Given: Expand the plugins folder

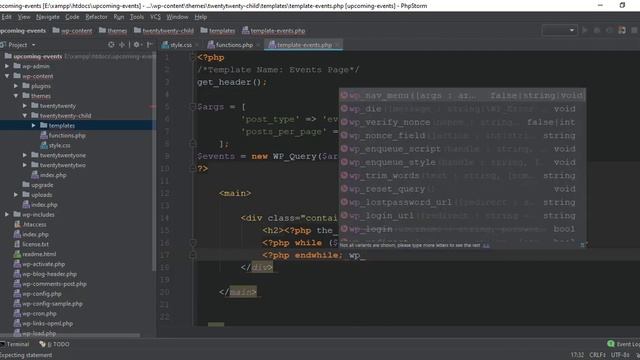Looking at the screenshot, I should pos(16,86).
